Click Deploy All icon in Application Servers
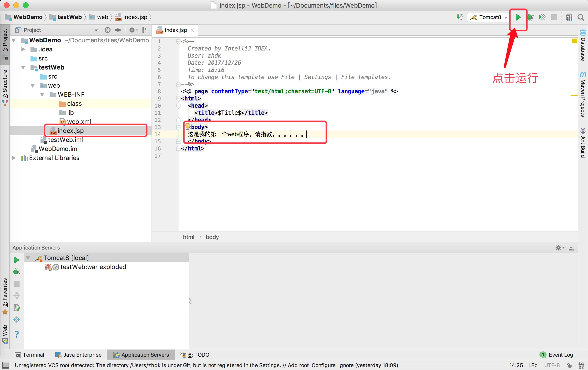This screenshot has width=588, height=370. coord(16,296)
